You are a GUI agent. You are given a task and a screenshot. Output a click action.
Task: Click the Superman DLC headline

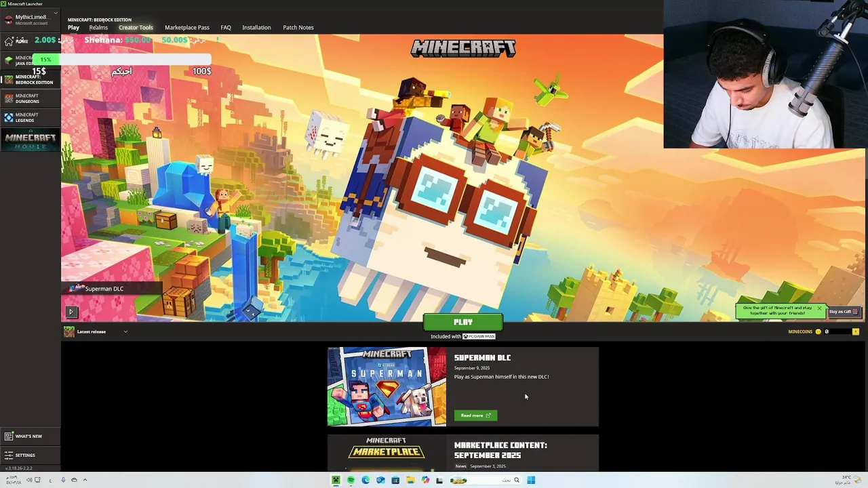482,358
